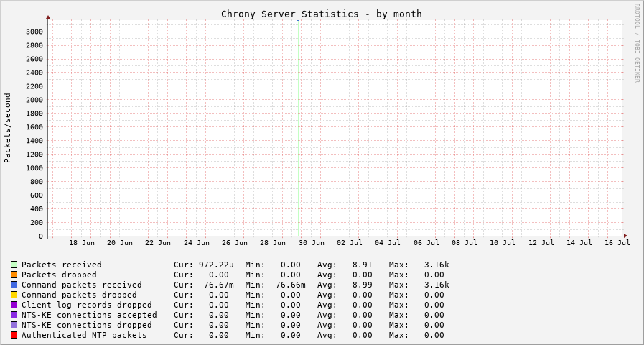Click the '12 Jul' x-axis date label
The image size is (644, 345).
pyautogui.click(x=541, y=243)
